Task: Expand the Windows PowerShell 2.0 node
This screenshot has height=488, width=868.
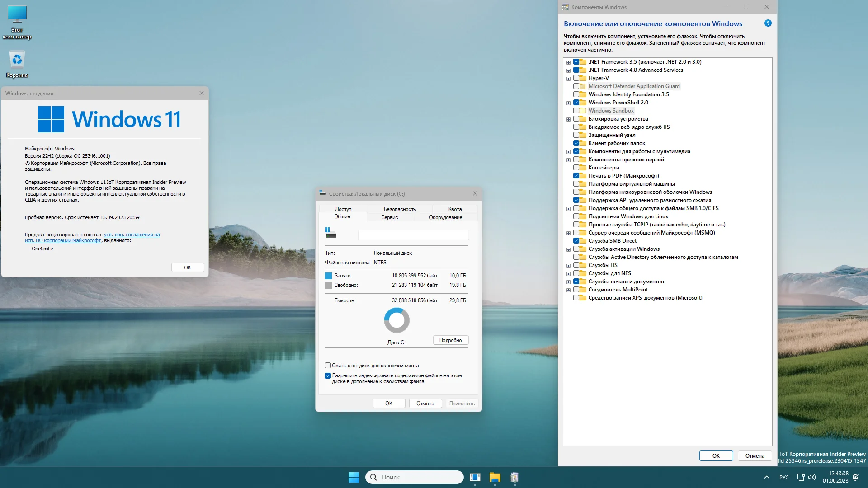Action: point(568,103)
